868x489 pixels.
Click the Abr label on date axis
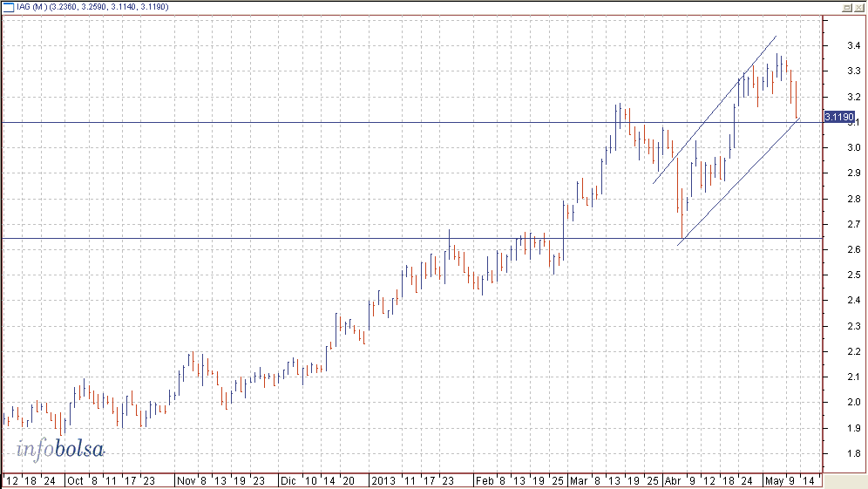pos(673,480)
